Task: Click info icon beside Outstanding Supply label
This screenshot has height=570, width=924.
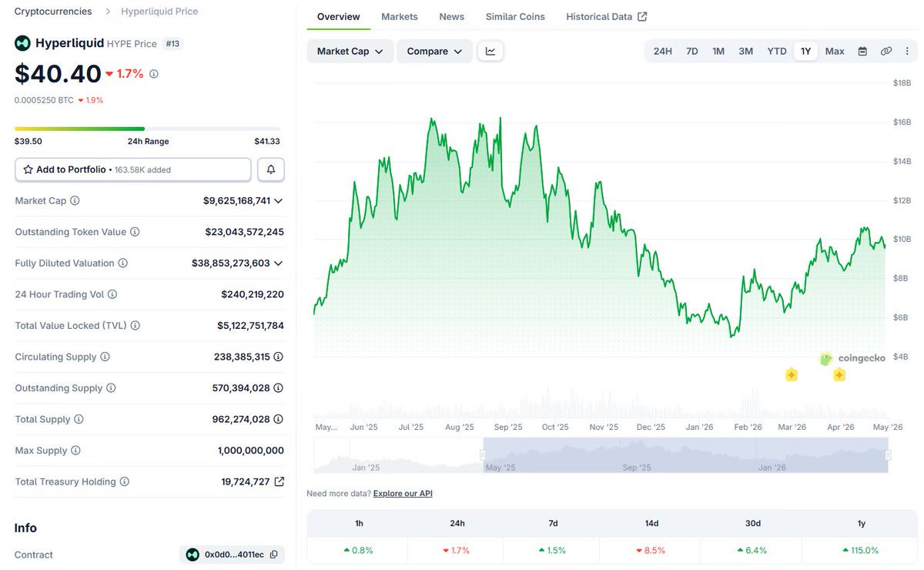Action: coord(111,388)
